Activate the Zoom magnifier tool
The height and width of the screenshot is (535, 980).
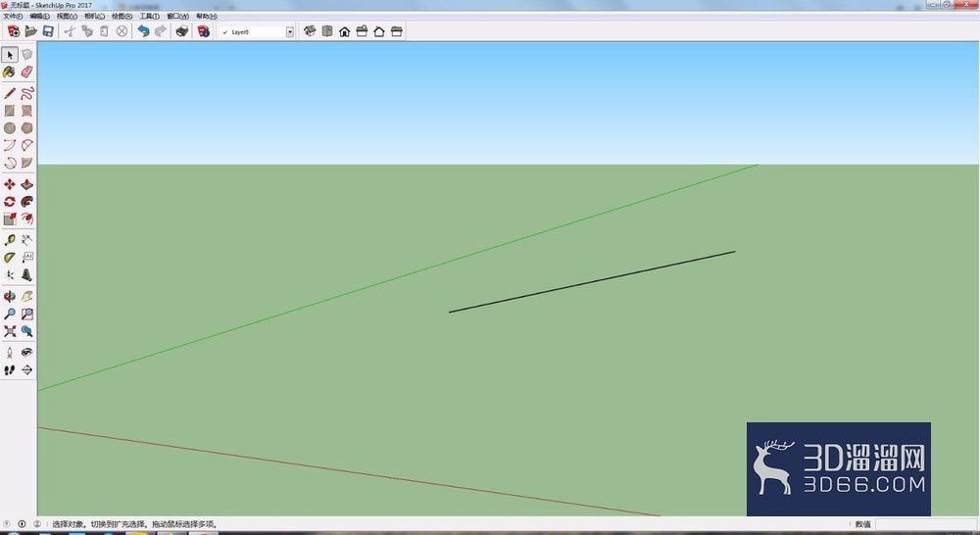click(x=10, y=314)
